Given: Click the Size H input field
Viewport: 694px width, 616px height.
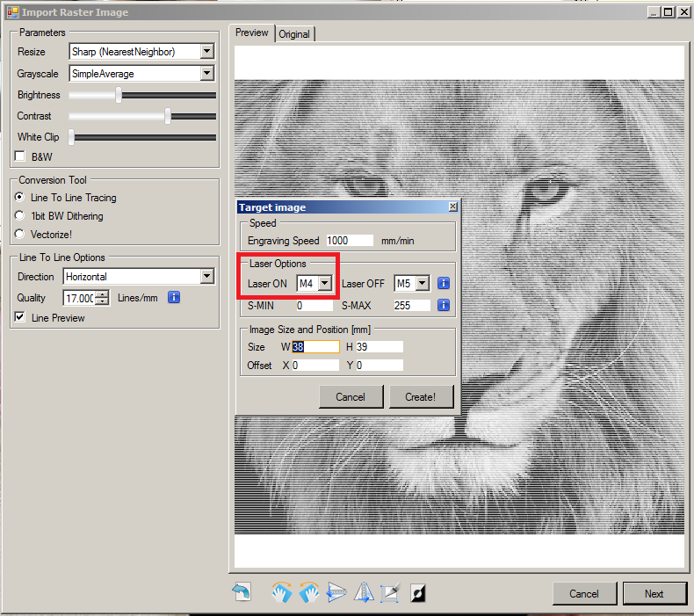Looking at the screenshot, I should (380, 346).
